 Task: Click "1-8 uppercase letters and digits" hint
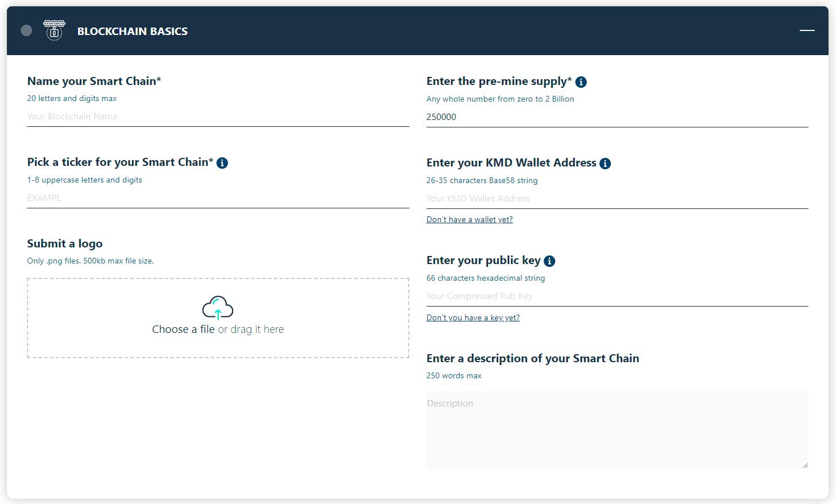pyautogui.click(x=84, y=180)
